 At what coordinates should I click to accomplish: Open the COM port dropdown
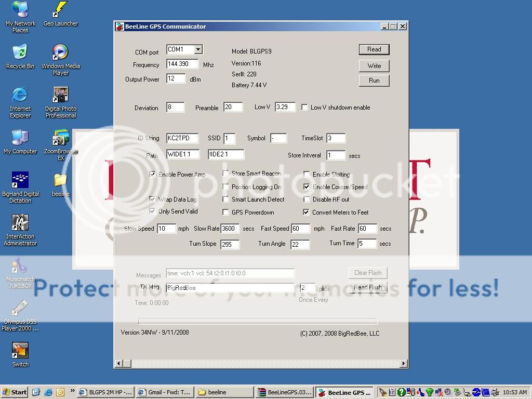pos(198,49)
